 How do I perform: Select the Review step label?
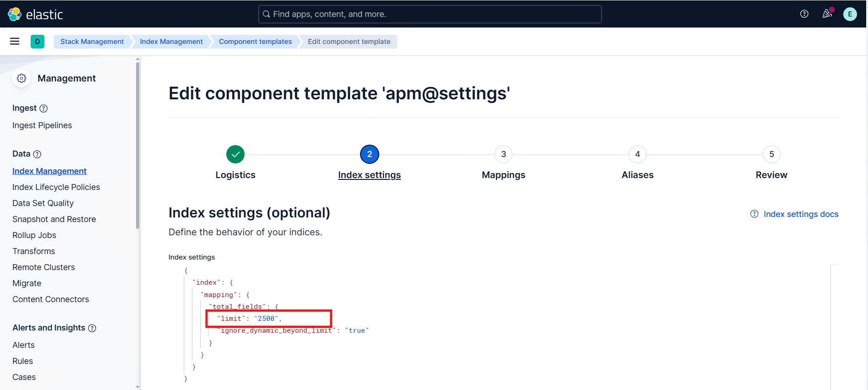[772, 175]
